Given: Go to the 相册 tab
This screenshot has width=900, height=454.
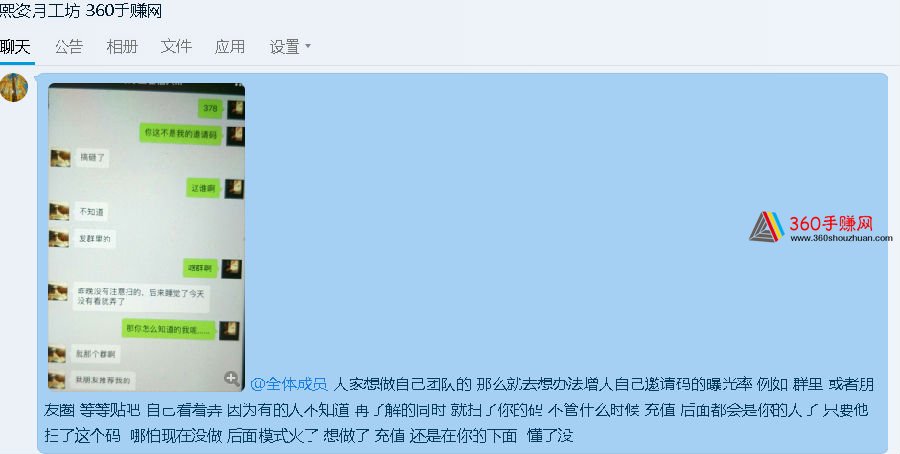Looking at the screenshot, I should 122,46.
